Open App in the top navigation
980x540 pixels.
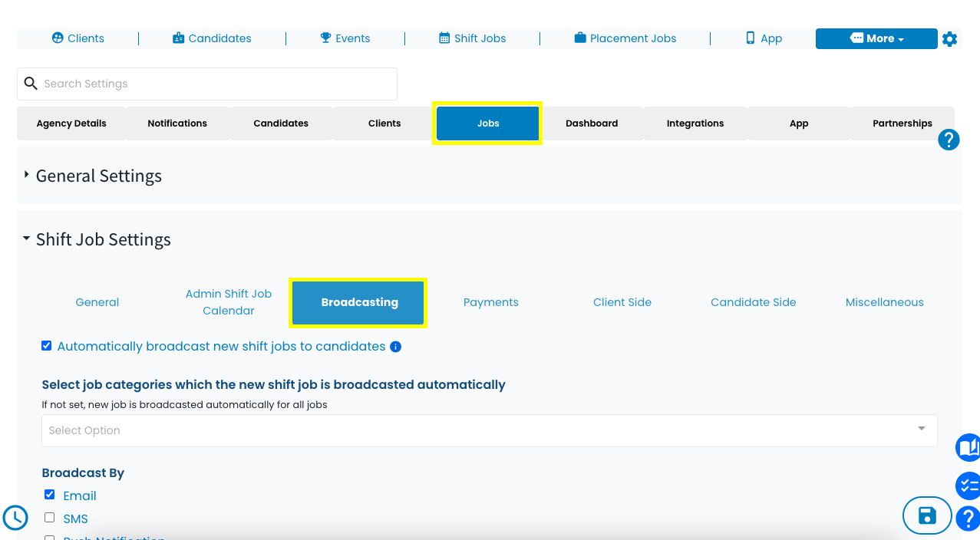click(764, 38)
